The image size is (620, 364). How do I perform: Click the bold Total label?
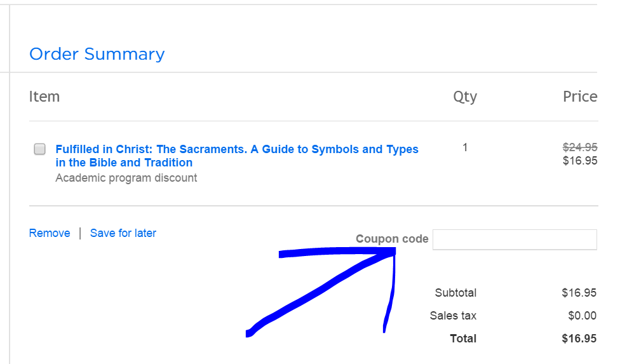(463, 339)
